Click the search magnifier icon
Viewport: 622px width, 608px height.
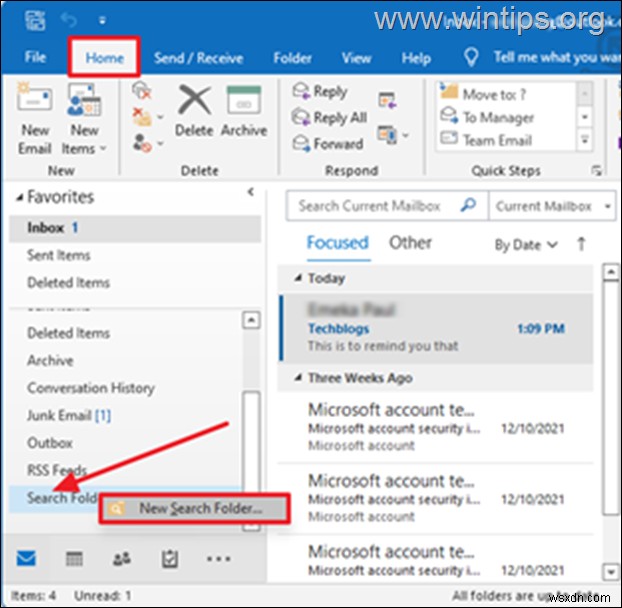(x=468, y=205)
